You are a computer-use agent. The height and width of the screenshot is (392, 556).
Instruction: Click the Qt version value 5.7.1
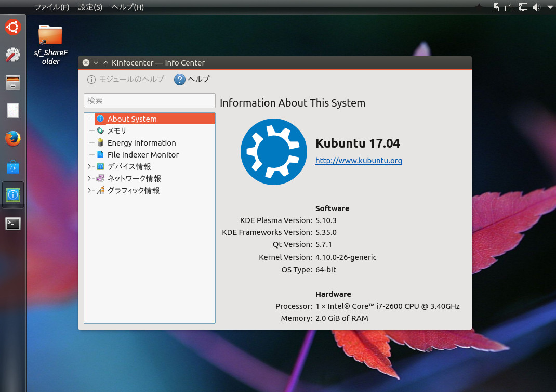pyautogui.click(x=323, y=244)
